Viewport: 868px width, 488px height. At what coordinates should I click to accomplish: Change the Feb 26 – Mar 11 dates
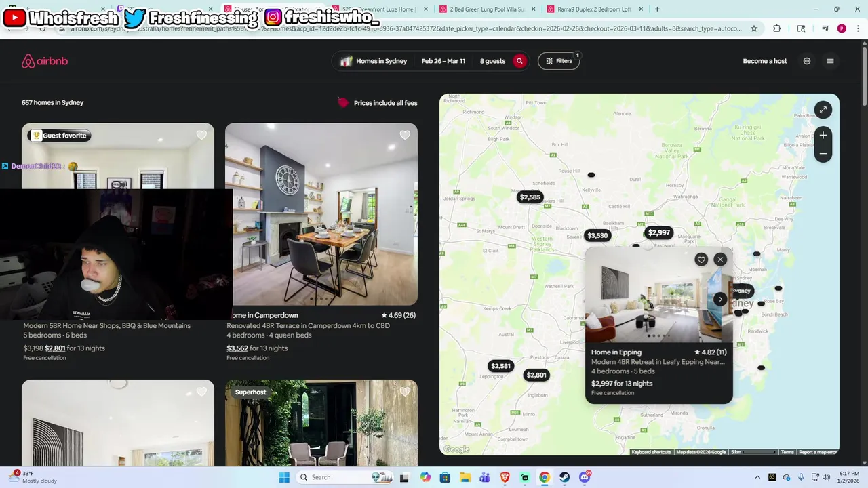443,61
